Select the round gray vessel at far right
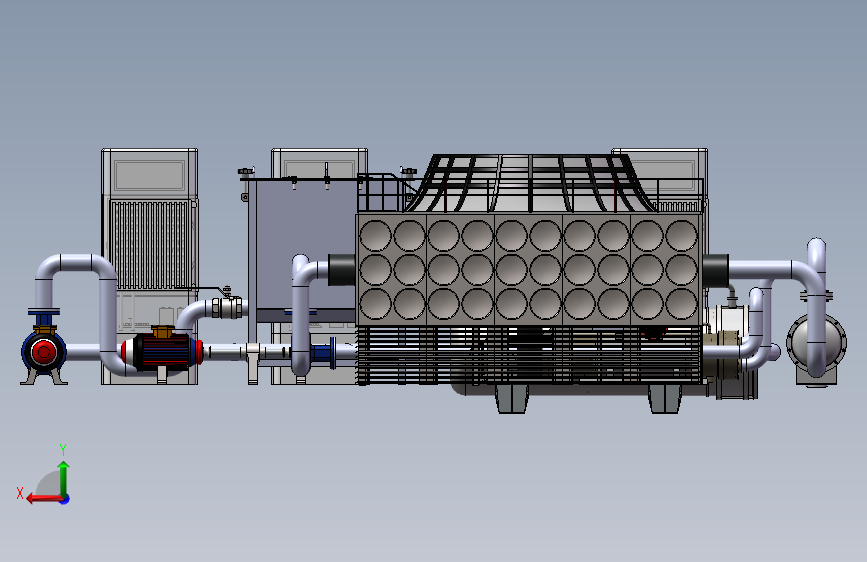This screenshot has height=562, width=867. 817,345
